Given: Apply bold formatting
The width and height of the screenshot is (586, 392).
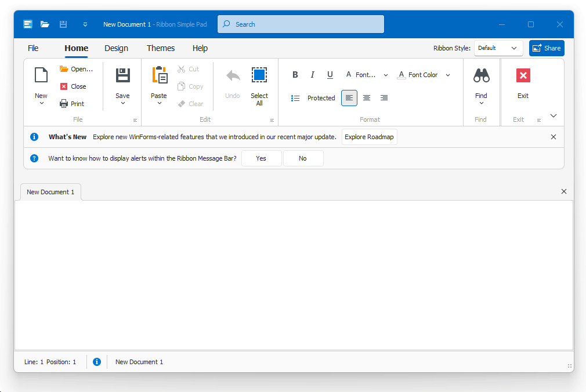Looking at the screenshot, I should point(295,74).
